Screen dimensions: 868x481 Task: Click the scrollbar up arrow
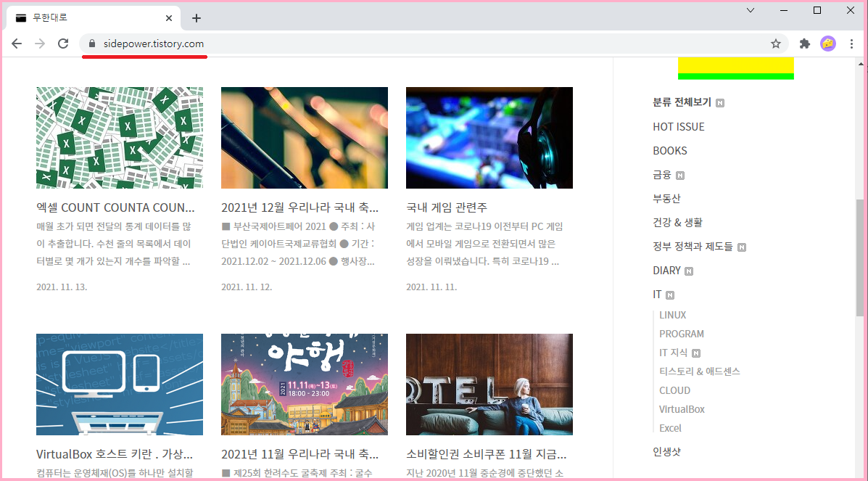(x=860, y=64)
